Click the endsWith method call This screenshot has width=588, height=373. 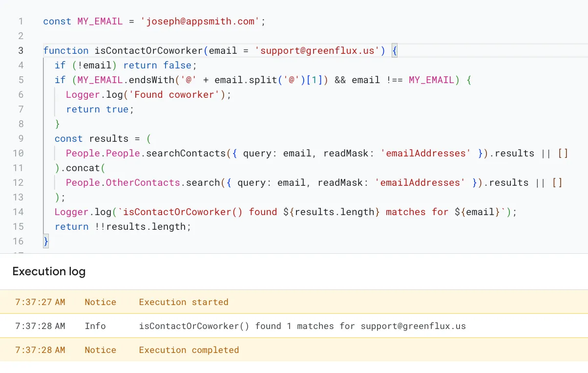[147, 80]
